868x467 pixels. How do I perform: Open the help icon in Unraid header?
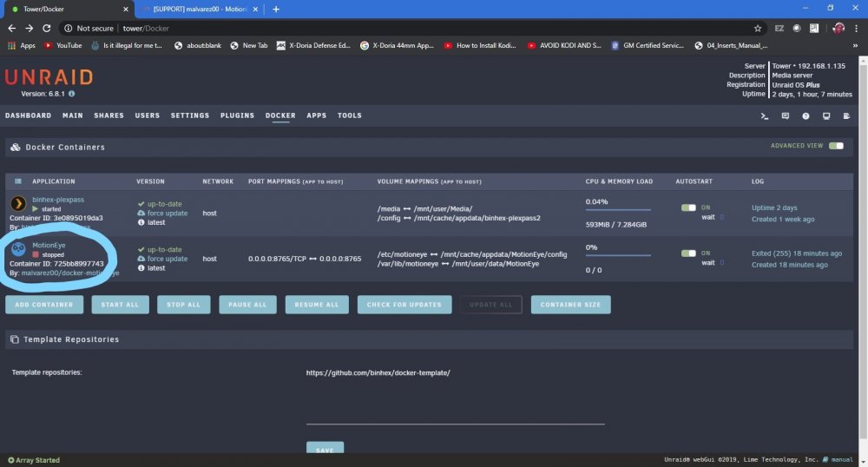pos(806,116)
